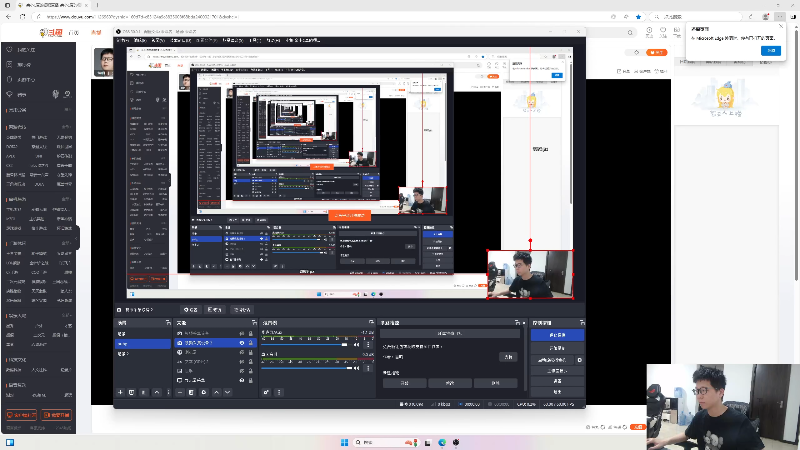Remove selected scene with trash icon
800x450 pixels.
click(x=132, y=392)
